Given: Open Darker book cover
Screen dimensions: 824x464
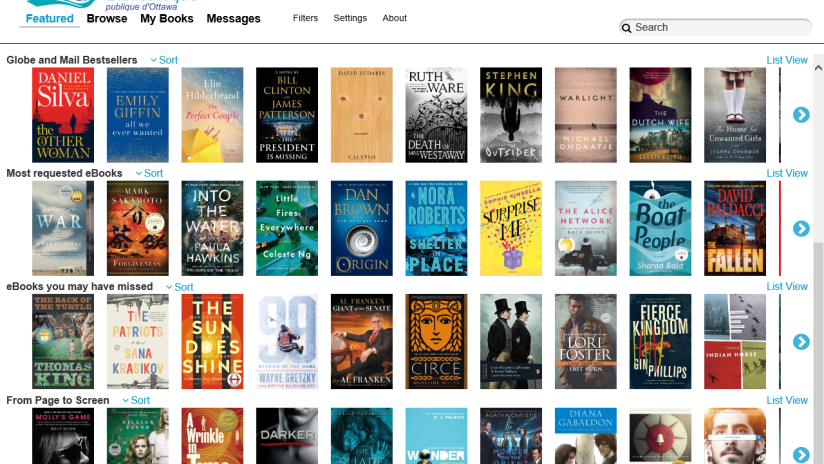Looking at the screenshot, I should tap(287, 436).
